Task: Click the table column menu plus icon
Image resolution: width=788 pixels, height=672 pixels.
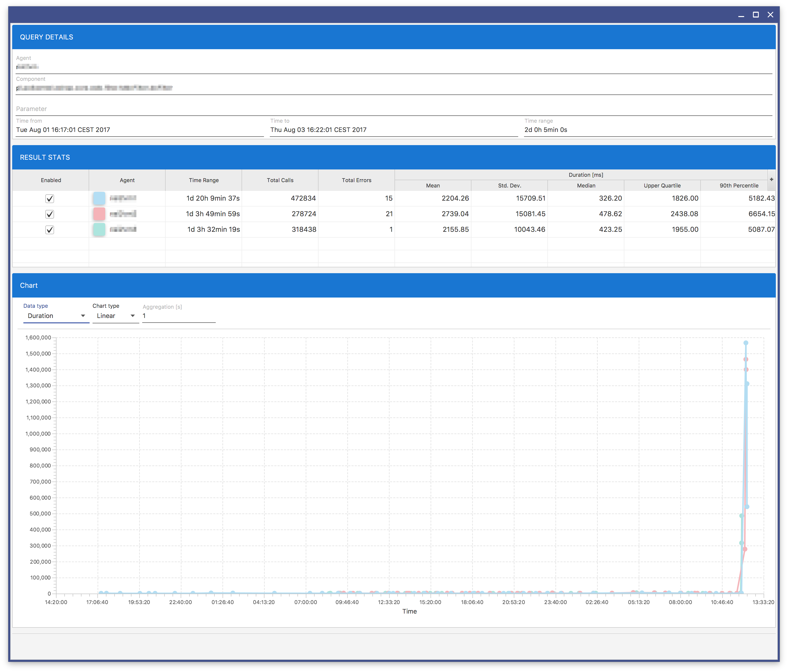Action: pos(771,179)
